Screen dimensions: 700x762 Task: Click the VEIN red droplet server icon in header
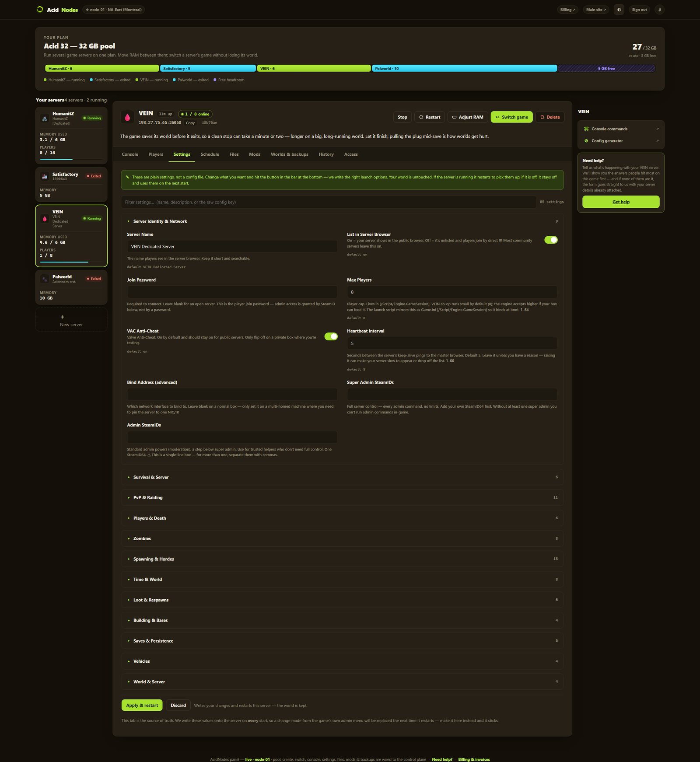[127, 117]
